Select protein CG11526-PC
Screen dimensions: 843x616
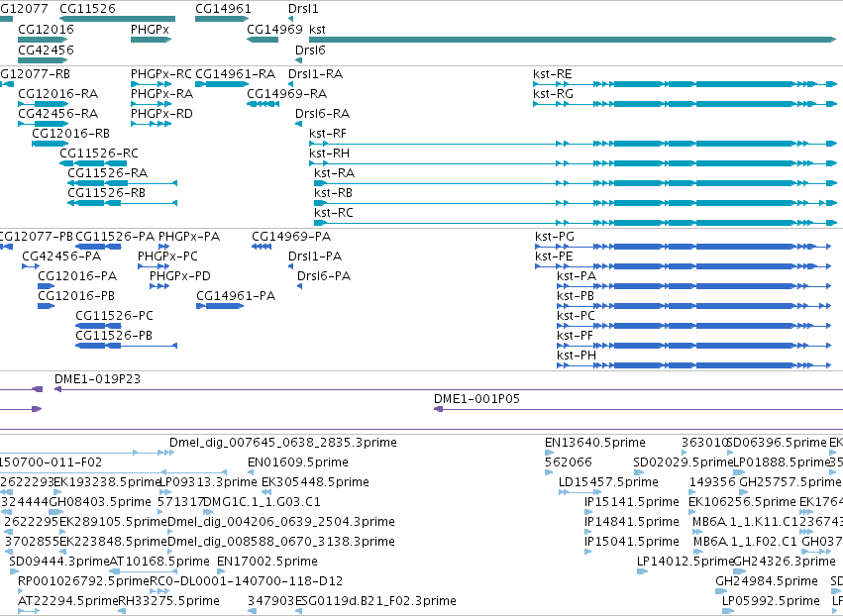pos(114,316)
